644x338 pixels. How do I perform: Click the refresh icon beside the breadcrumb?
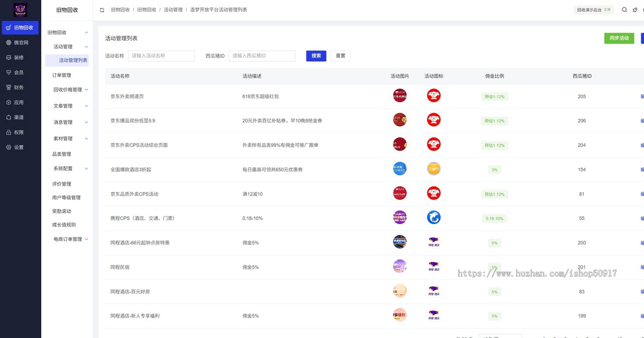point(102,10)
